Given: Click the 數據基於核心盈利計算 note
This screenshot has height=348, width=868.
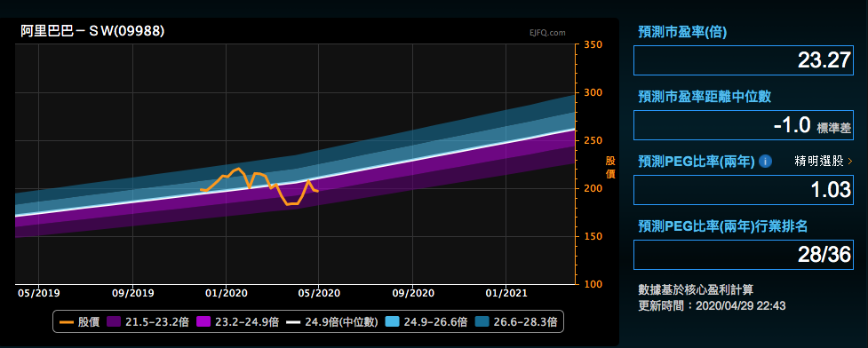Looking at the screenshot, I should [695, 289].
